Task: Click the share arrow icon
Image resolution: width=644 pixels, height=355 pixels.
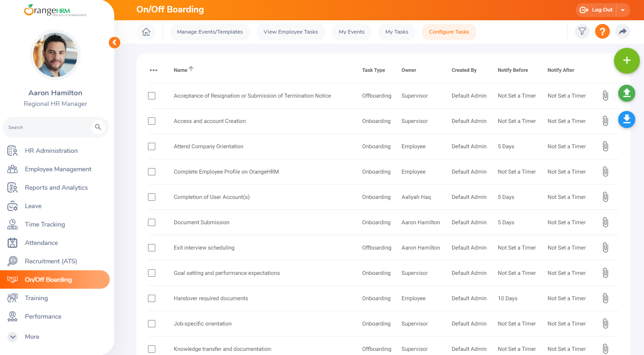Action: (623, 32)
